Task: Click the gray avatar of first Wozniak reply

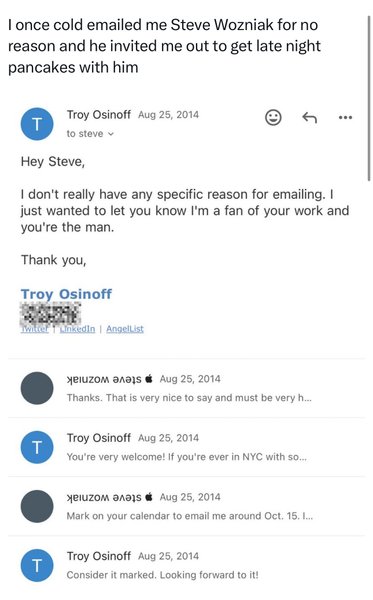Action: 37,388
